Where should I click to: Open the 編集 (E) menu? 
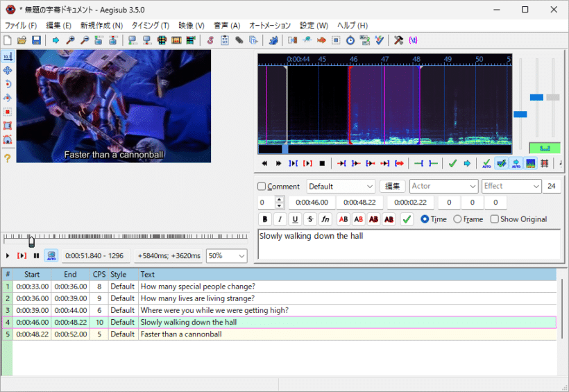coord(59,26)
